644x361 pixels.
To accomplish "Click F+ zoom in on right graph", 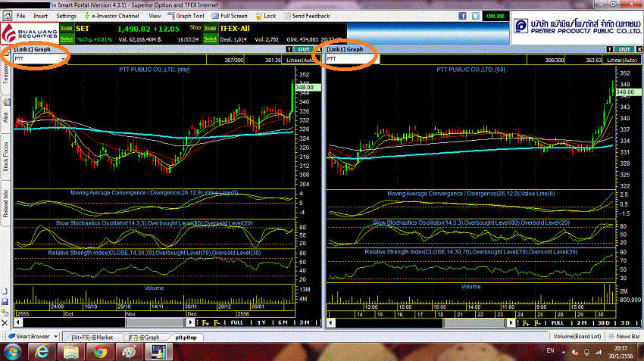I will (x=526, y=323).
